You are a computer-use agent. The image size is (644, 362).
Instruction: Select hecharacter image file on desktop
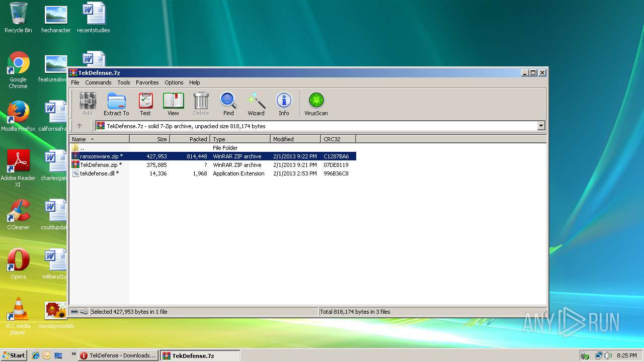click(56, 18)
